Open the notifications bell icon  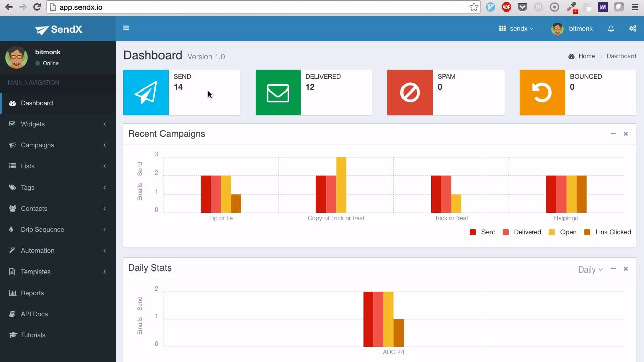[x=611, y=29]
